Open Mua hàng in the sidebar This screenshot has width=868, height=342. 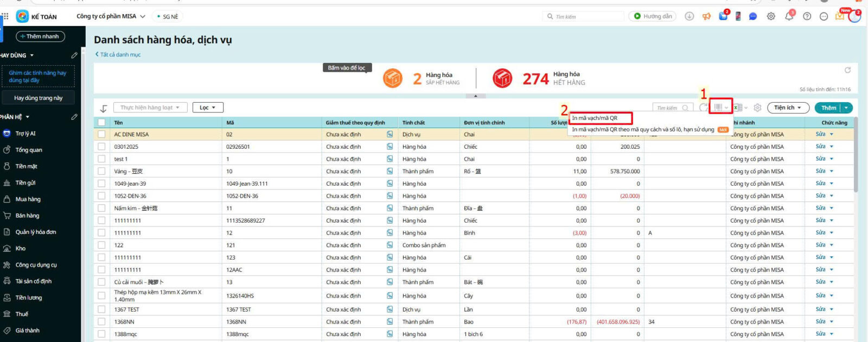click(x=28, y=199)
